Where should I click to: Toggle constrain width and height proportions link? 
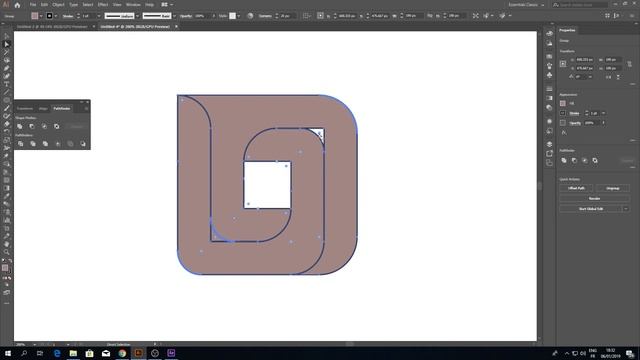point(629,64)
